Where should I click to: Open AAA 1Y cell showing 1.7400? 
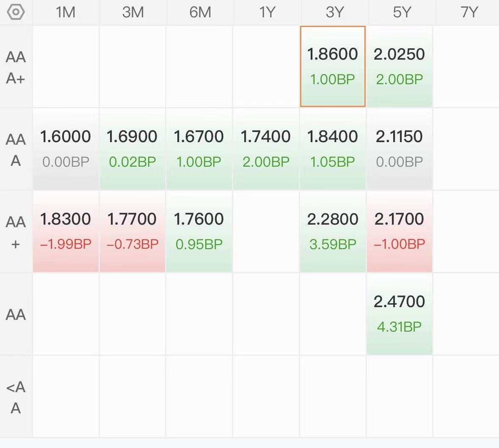coord(266,149)
